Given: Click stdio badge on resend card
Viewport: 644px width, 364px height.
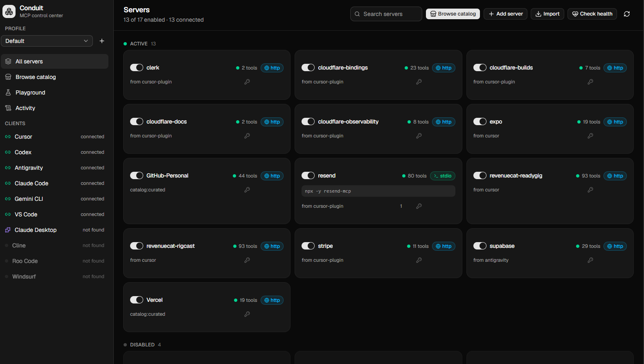Looking at the screenshot, I should 443,176.
